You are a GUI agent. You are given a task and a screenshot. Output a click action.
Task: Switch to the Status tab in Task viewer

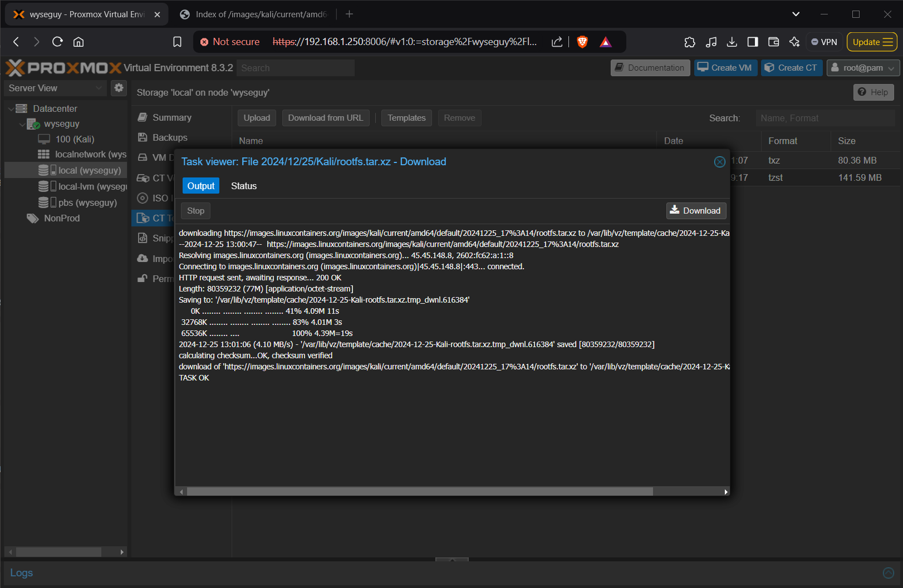(x=244, y=186)
